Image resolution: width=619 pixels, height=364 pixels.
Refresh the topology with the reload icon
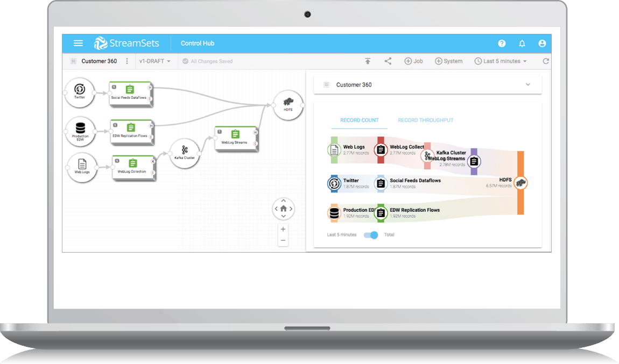pos(546,61)
